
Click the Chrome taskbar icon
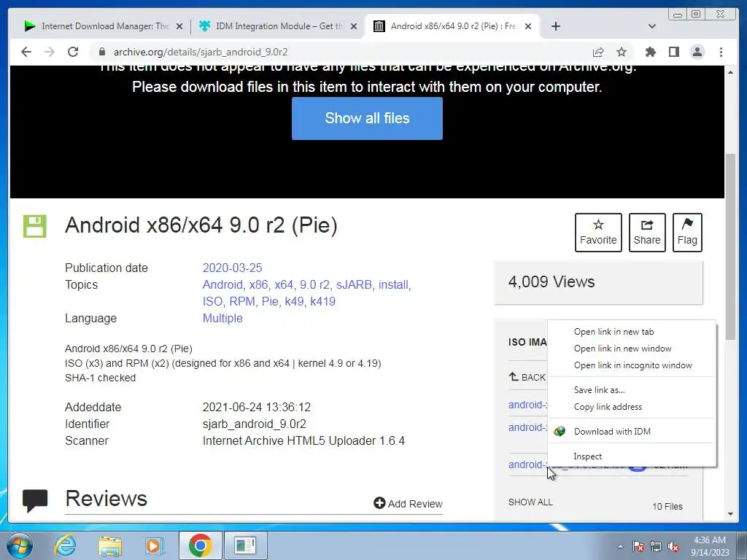pos(200,545)
